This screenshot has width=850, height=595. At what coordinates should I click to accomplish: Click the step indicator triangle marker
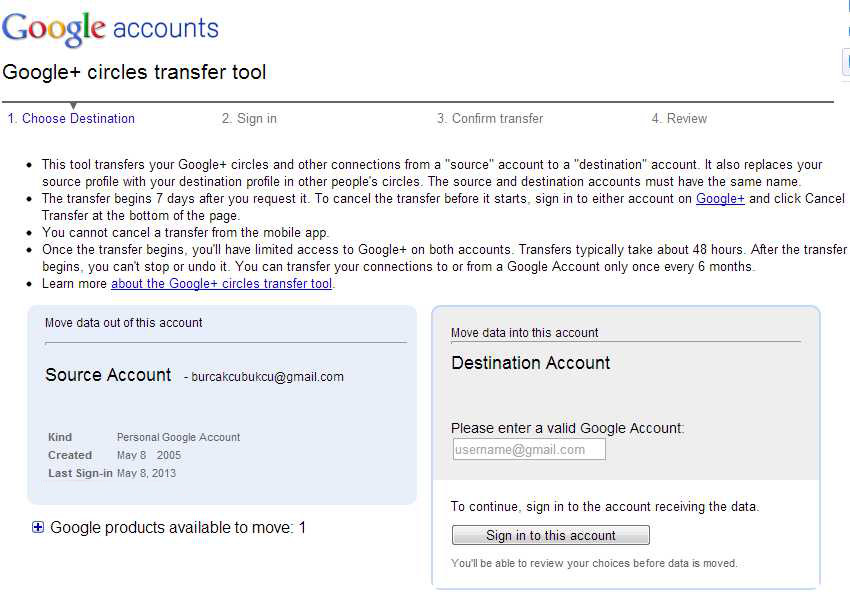[73, 106]
